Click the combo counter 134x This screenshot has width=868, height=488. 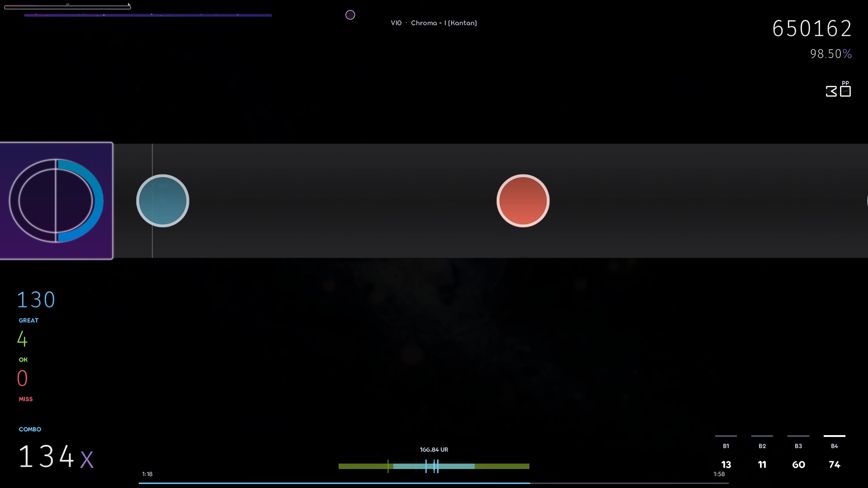[x=56, y=456]
